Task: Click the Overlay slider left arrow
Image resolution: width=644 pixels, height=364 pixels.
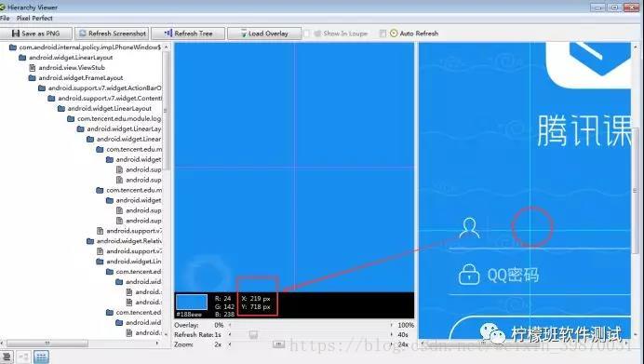Action: [230, 325]
